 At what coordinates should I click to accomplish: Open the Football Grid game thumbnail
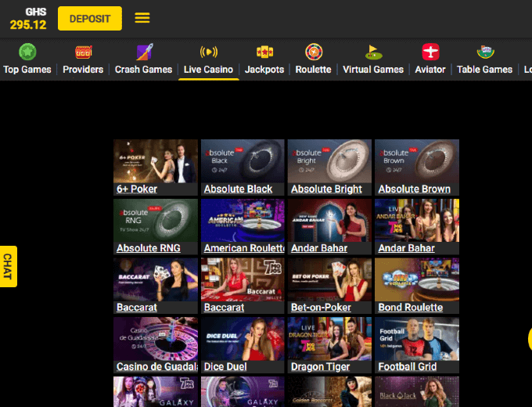tap(417, 339)
